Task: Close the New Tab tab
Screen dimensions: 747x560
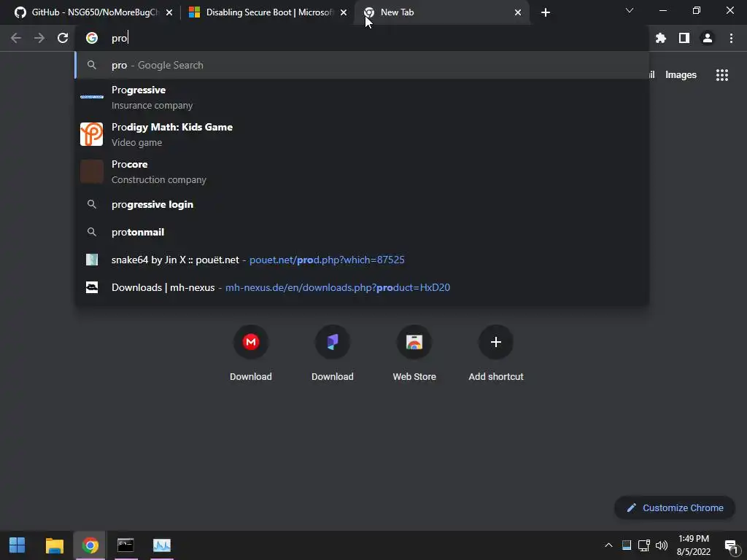Action: pyautogui.click(x=518, y=12)
